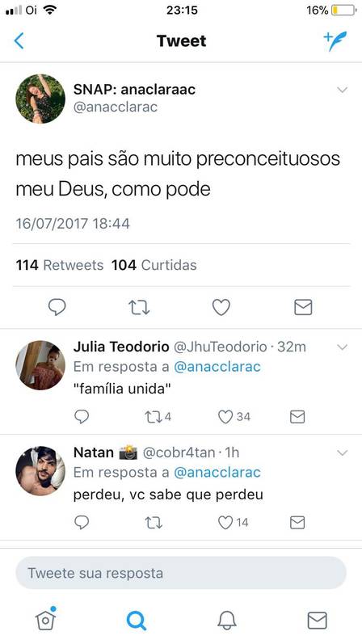Image resolution: width=362 pixels, height=644 pixels.
Task: Reply to Natan's "perdeu" comment
Action: pos(82,523)
